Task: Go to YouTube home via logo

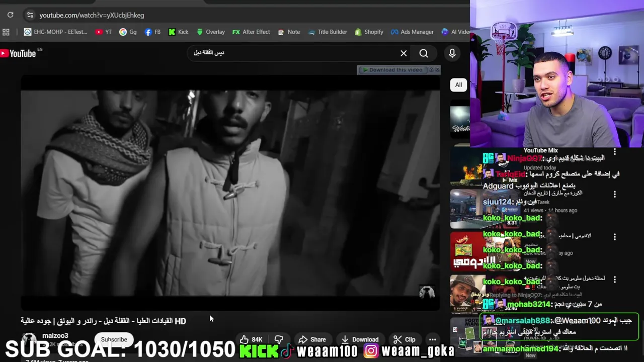Action: point(18,53)
